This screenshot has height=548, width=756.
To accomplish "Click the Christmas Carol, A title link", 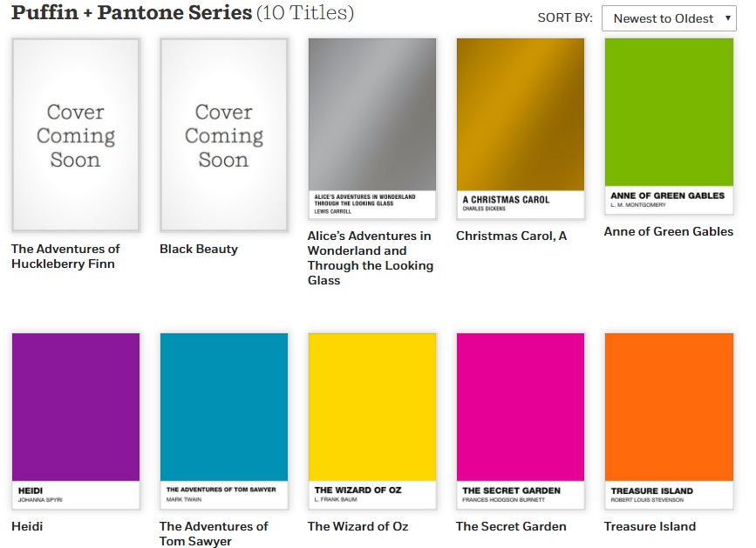I will pyautogui.click(x=511, y=236).
